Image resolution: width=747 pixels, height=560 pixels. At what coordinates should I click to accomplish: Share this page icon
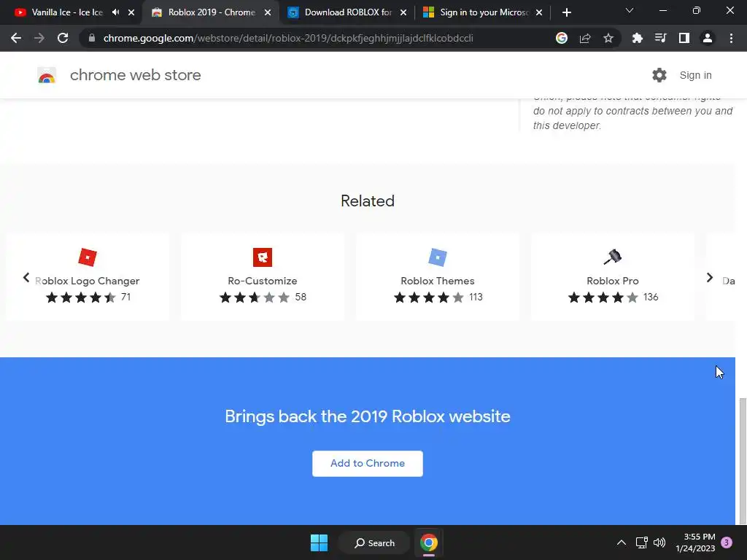coord(585,38)
